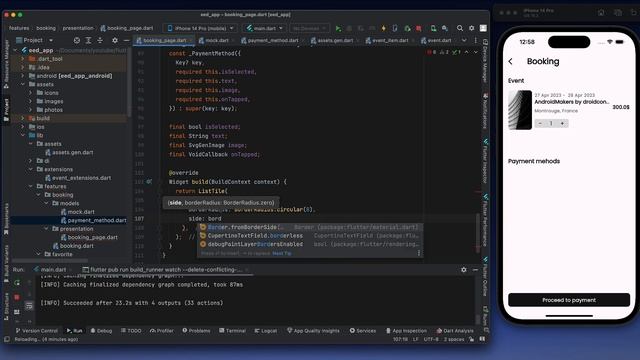Attach debugger icon in main toolbar
This screenshot has width=640, height=360.
point(407,28)
